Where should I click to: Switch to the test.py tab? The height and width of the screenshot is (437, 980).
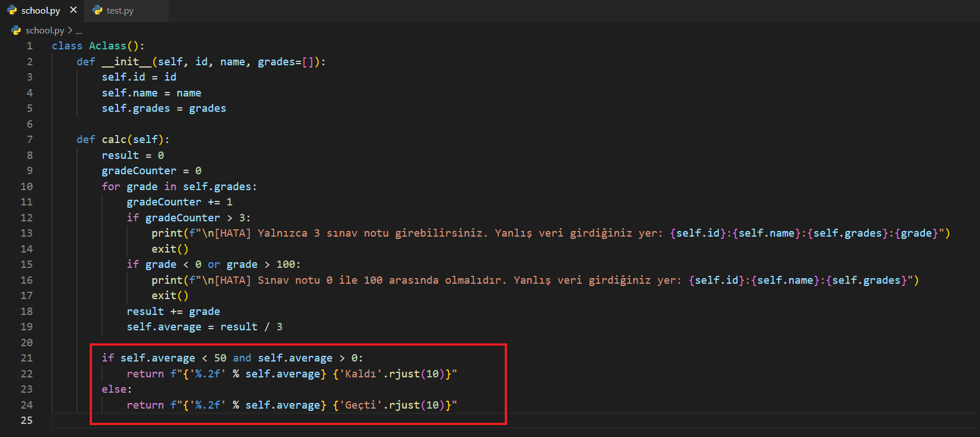pos(120,11)
